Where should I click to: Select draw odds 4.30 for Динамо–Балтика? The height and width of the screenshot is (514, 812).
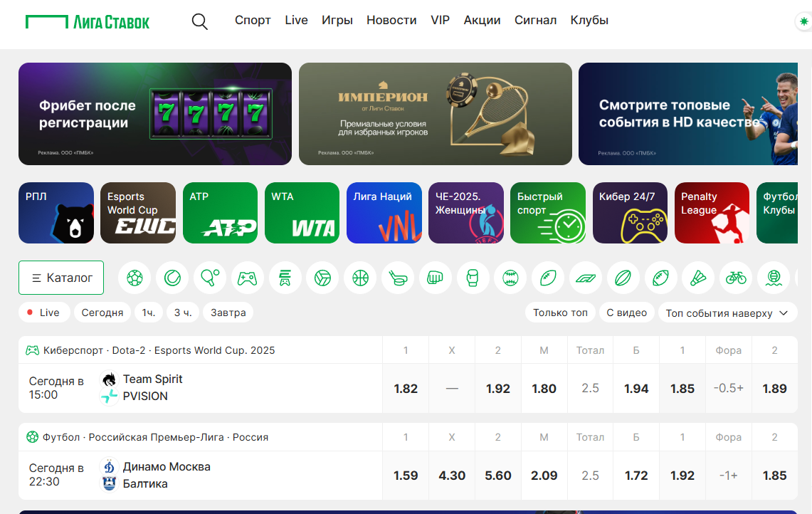coord(452,475)
